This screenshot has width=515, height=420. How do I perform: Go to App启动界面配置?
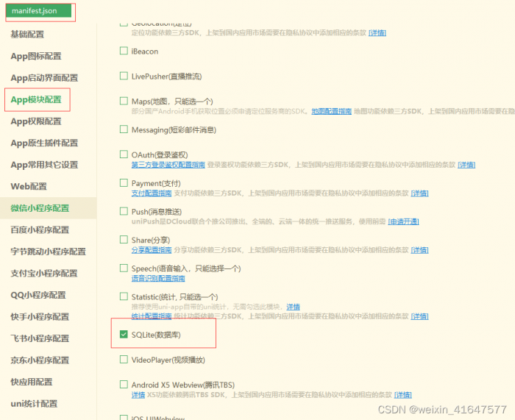(44, 78)
